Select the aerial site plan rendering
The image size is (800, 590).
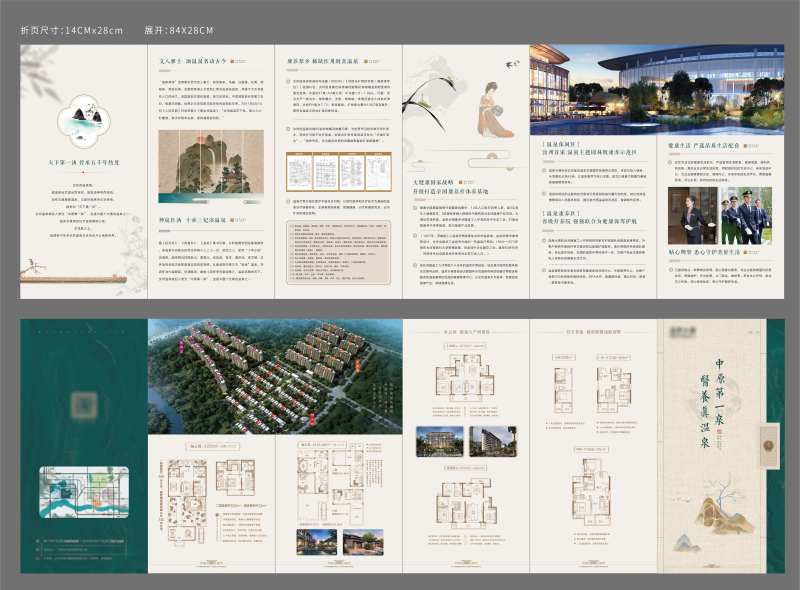tap(273, 376)
